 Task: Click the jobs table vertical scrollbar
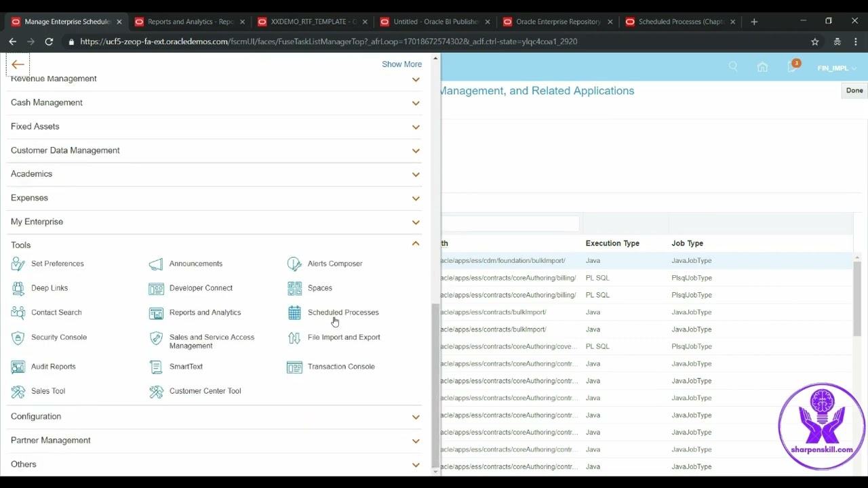click(857, 298)
